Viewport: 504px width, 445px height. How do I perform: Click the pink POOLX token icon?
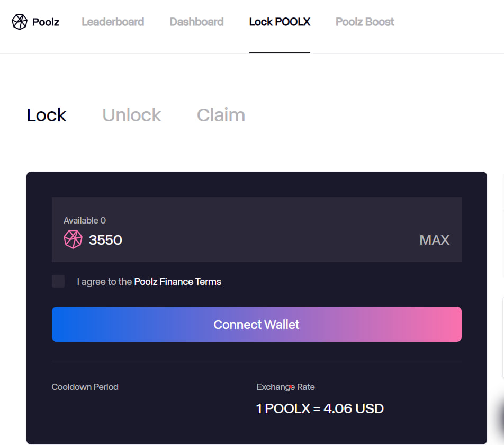pyautogui.click(x=73, y=239)
